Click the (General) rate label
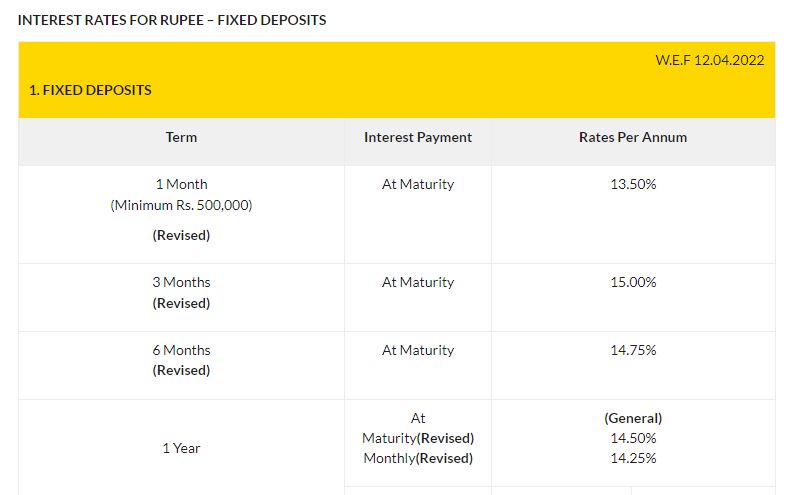Image resolution: width=790 pixels, height=495 pixels. pyautogui.click(x=633, y=418)
